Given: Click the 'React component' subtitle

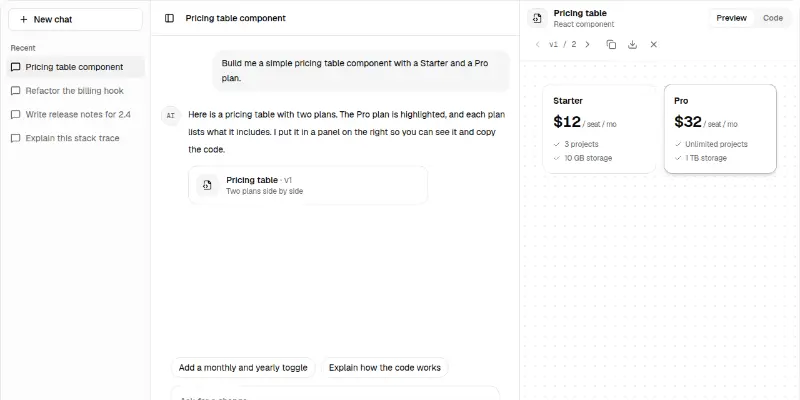Looking at the screenshot, I should (584, 24).
